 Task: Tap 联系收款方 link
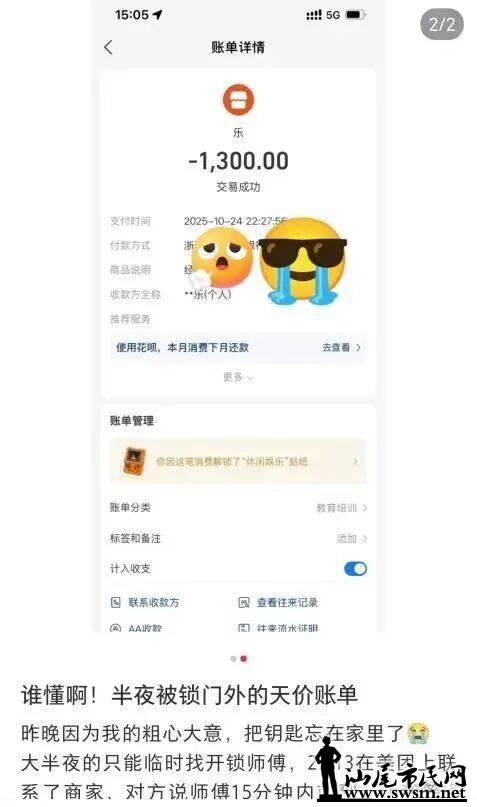pos(154,602)
